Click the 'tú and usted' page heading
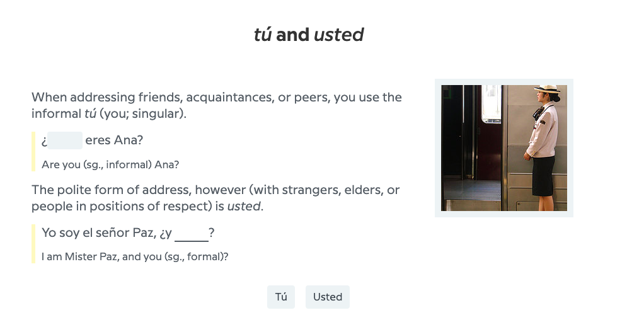This screenshot has height=332, width=644. click(309, 35)
